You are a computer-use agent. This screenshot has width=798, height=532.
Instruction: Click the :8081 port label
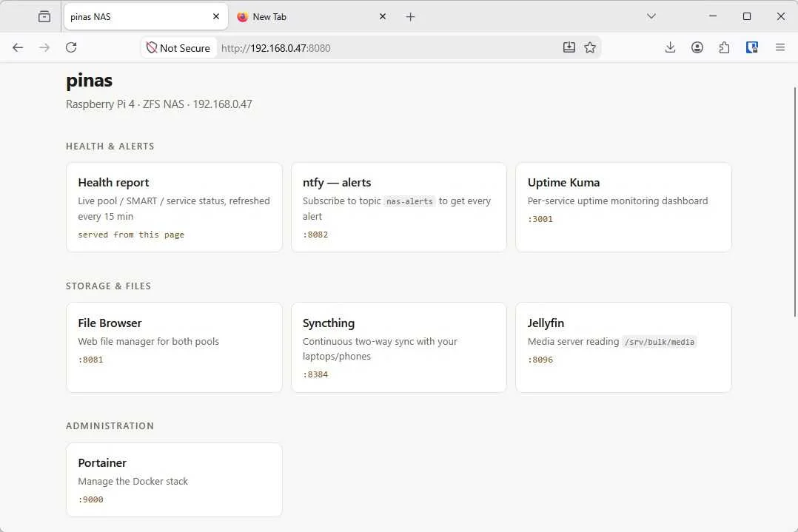90,360
